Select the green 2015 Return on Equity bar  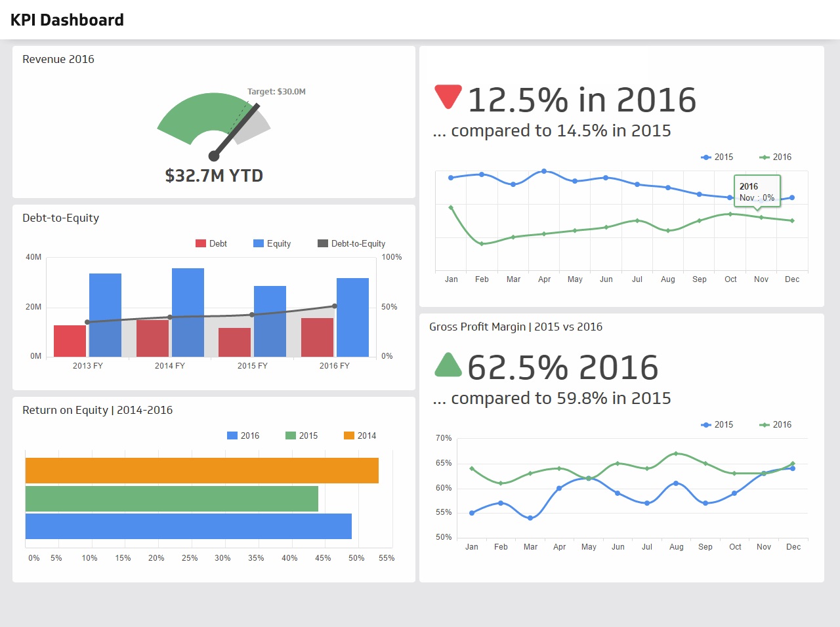pos(171,498)
